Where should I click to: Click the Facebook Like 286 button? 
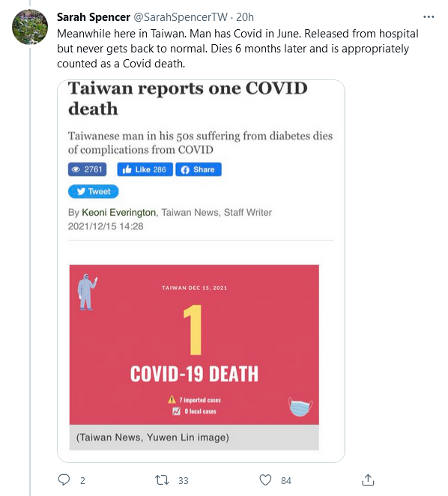coord(145,169)
